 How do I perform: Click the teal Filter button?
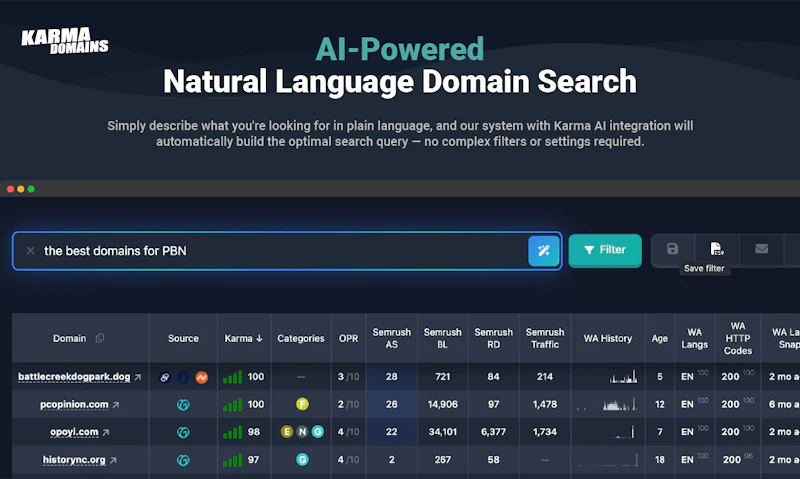(x=605, y=250)
